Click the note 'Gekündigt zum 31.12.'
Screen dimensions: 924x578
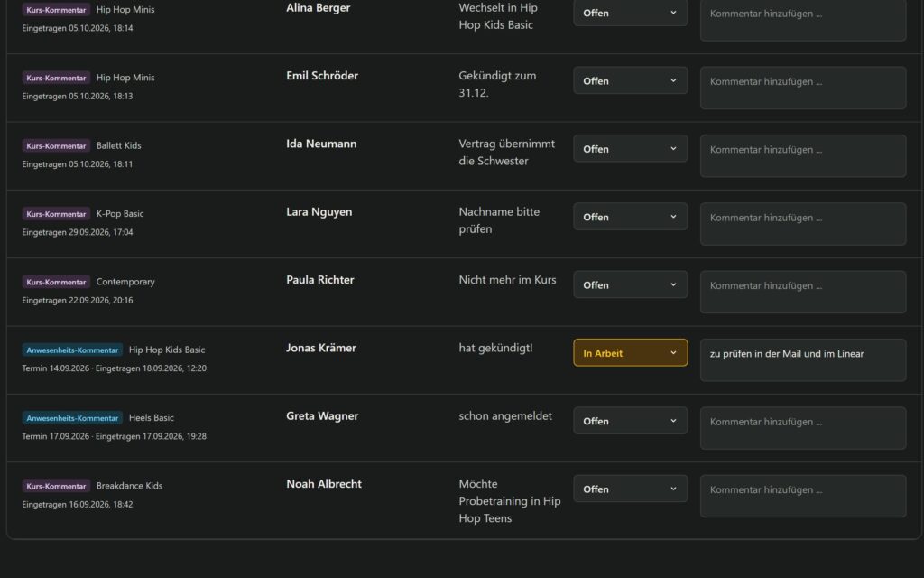point(497,84)
